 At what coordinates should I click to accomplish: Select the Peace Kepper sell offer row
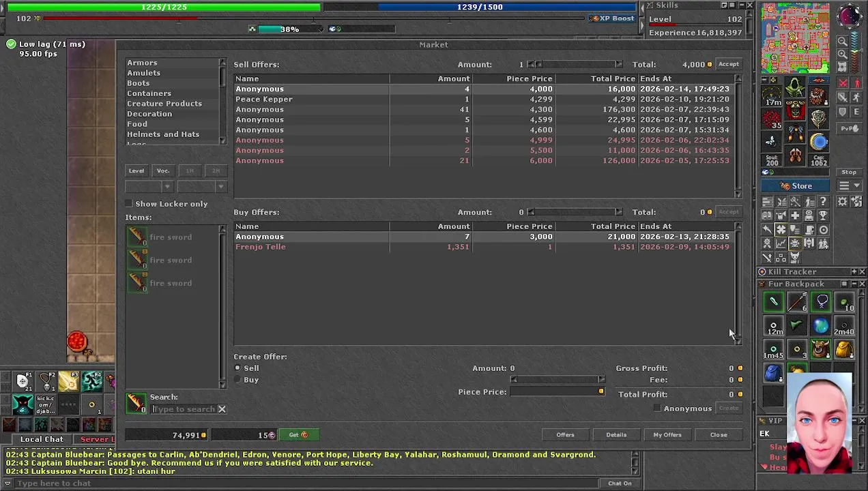click(x=485, y=100)
